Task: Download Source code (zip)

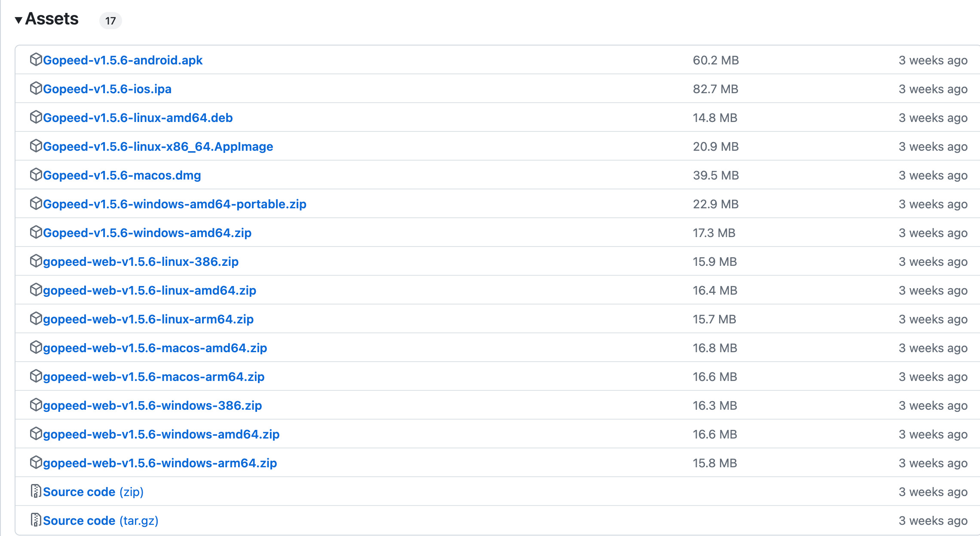Action: click(93, 492)
